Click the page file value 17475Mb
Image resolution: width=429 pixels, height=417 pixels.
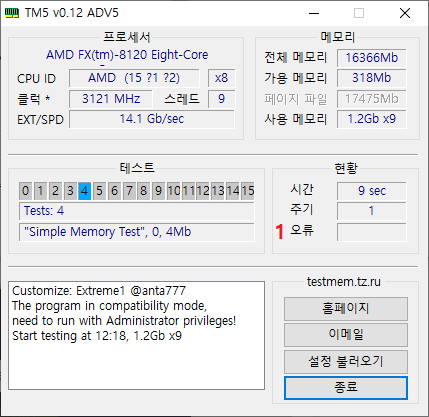click(x=372, y=99)
